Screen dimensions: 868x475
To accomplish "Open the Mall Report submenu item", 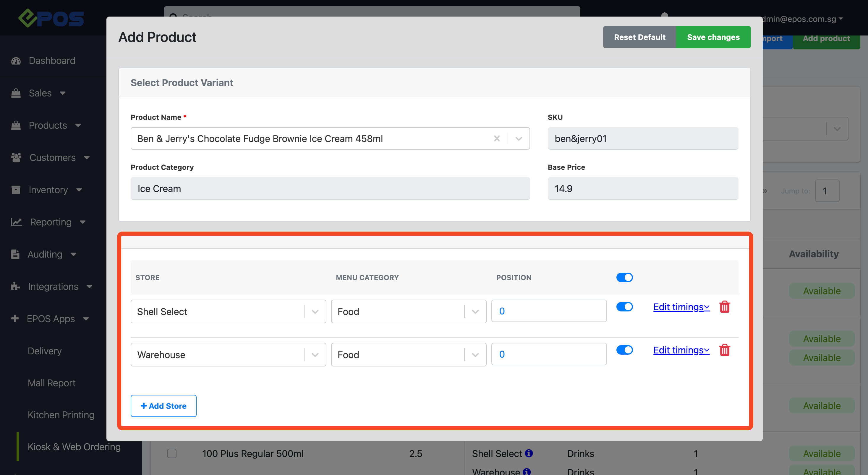I will coord(51,383).
